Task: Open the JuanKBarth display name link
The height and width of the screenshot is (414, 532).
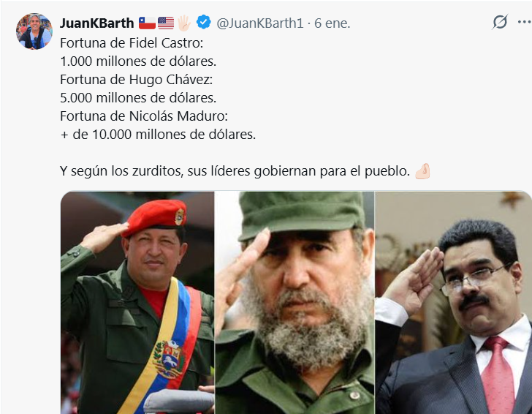Action: [x=97, y=23]
